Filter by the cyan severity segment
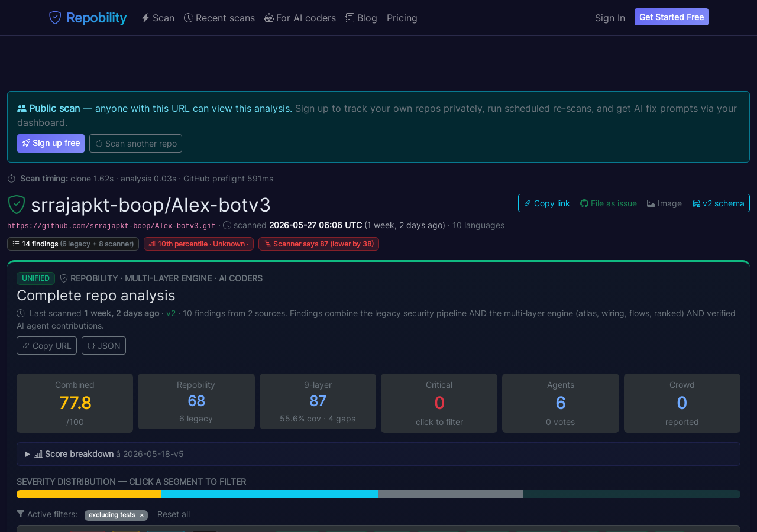The image size is (757, 532). point(270,494)
